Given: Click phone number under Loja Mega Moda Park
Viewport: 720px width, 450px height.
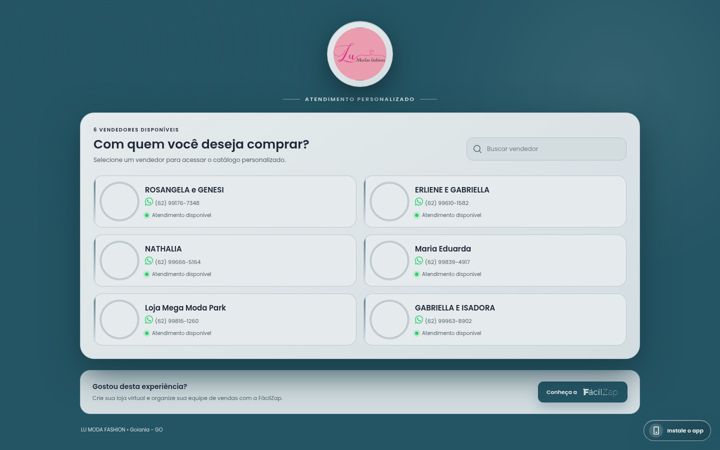Looking at the screenshot, I should (177, 321).
